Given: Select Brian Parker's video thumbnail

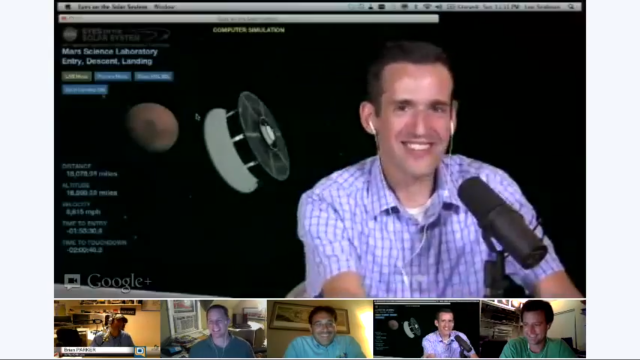Looking at the screenshot, I should (107, 329).
